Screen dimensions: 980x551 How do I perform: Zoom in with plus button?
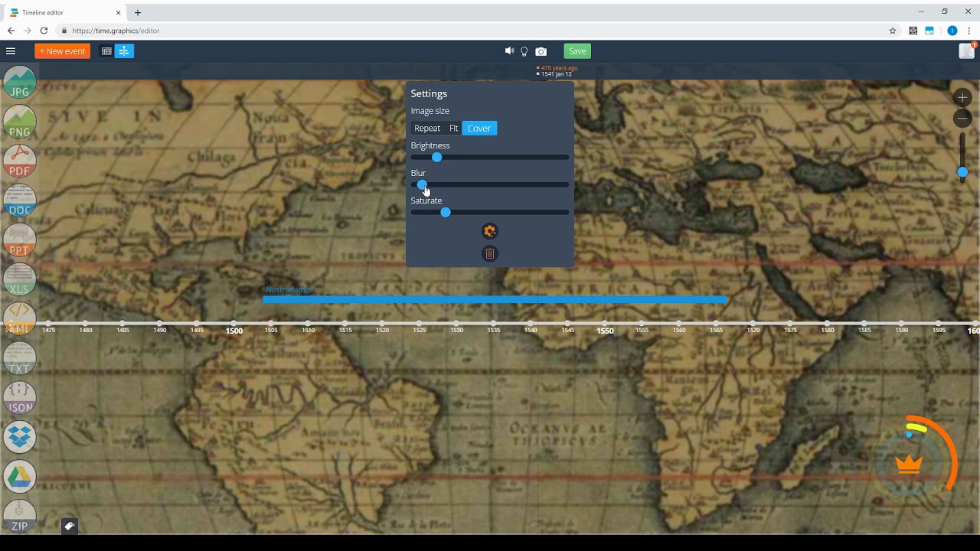point(962,97)
